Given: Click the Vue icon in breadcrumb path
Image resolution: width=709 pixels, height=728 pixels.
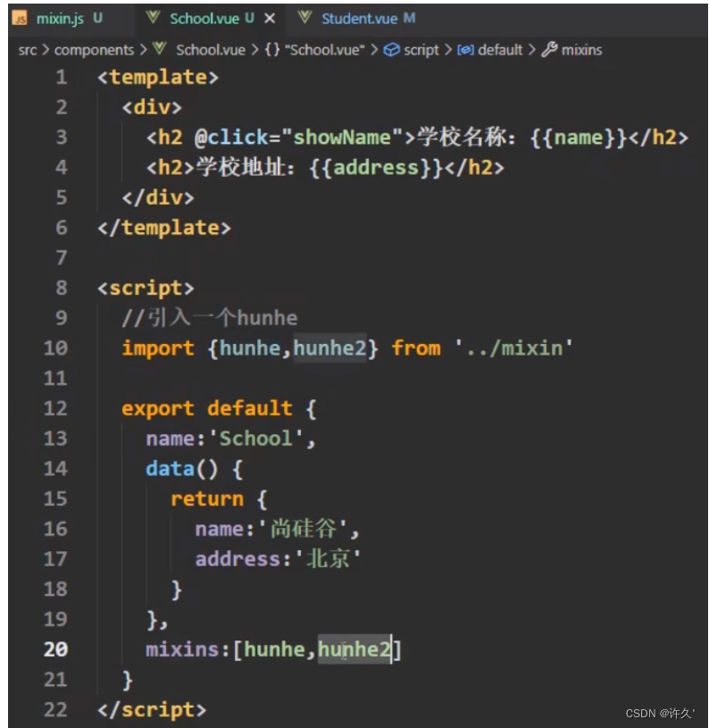Looking at the screenshot, I should pos(159,48).
